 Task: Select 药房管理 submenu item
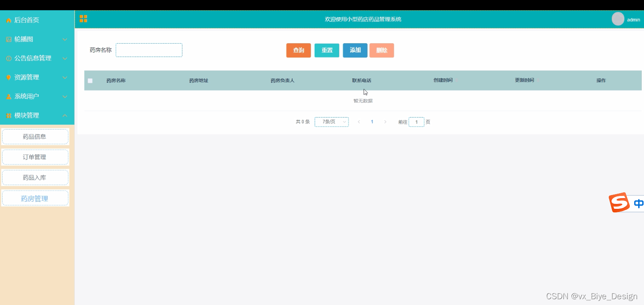coord(35,198)
